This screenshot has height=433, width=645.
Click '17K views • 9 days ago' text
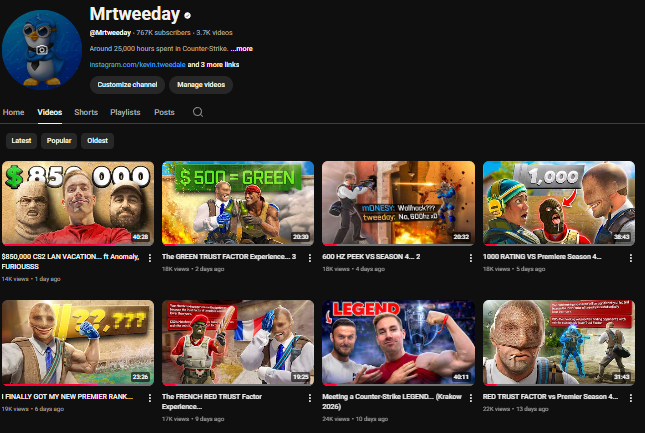tap(193, 419)
